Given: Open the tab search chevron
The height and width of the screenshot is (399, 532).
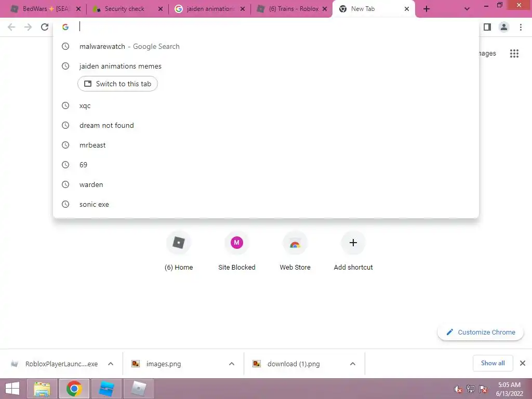Looking at the screenshot, I should (467, 9).
